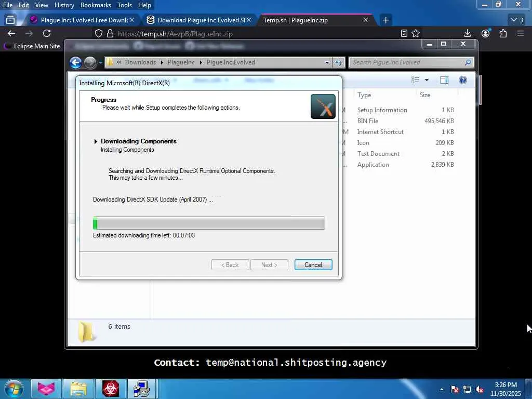Open the Edit menu
The image size is (532, 399).
(x=24, y=5)
